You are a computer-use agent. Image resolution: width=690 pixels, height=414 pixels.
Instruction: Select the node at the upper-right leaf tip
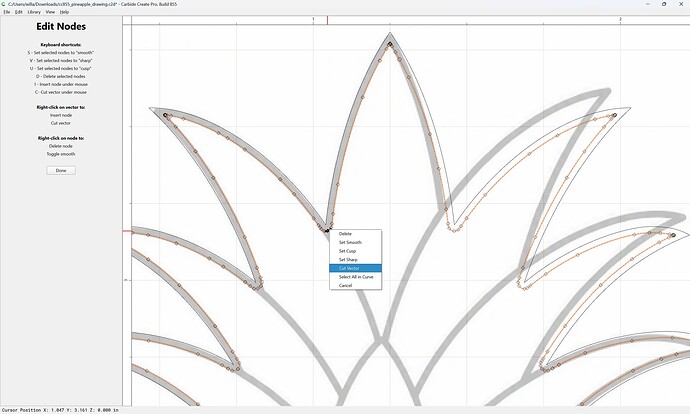tap(614, 115)
